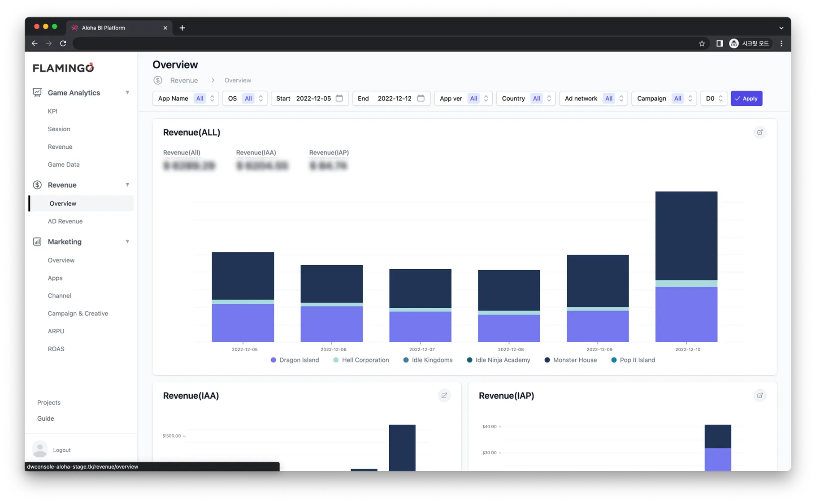
Task: Open AD Revenue in sidebar
Action: click(x=65, y=221)
